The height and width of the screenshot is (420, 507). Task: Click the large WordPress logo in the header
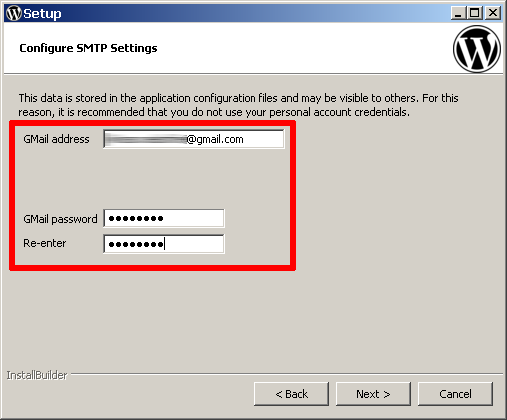pos(477,49)
